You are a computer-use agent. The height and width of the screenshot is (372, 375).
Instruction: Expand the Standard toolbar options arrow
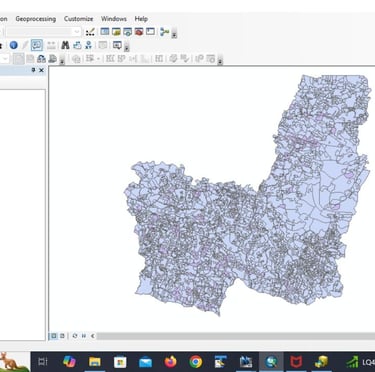[174, 34]
